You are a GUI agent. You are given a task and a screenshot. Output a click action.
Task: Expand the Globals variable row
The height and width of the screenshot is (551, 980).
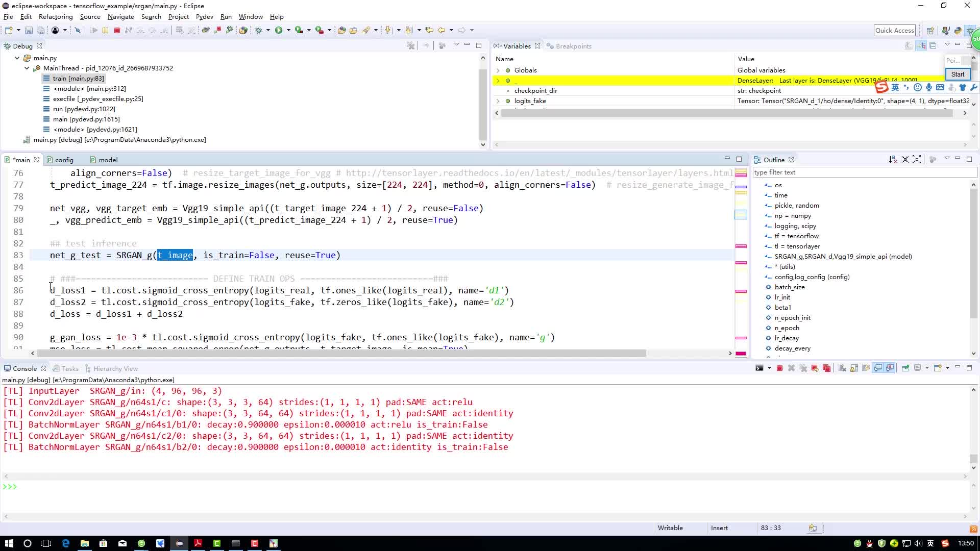tap(498, 70)
